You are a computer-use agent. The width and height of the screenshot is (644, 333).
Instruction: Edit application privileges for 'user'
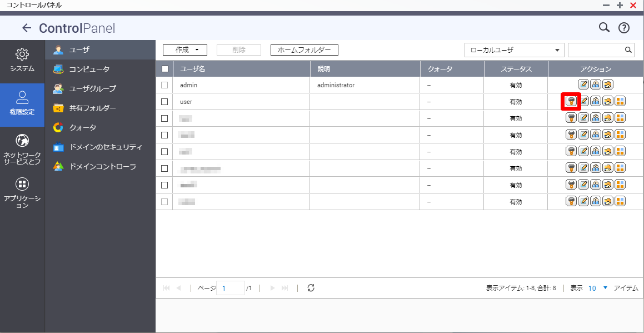[x=620, y=101]
